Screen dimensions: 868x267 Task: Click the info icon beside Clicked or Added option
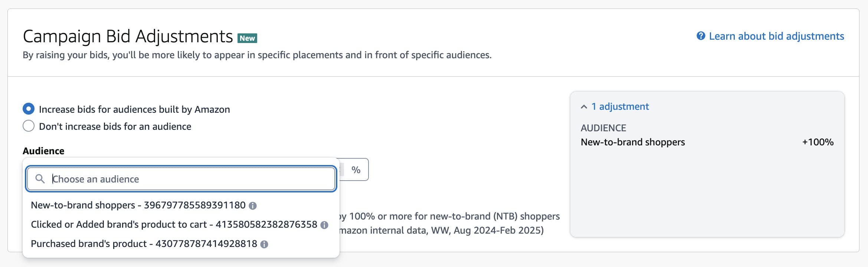click(x=324, y=224)
